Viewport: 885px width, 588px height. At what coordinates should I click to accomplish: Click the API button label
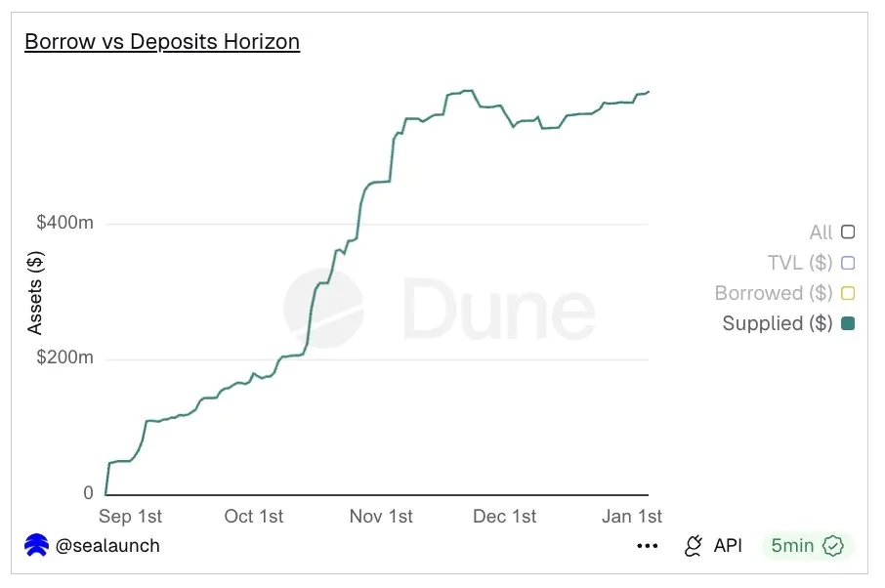click(x=728, y=546)
